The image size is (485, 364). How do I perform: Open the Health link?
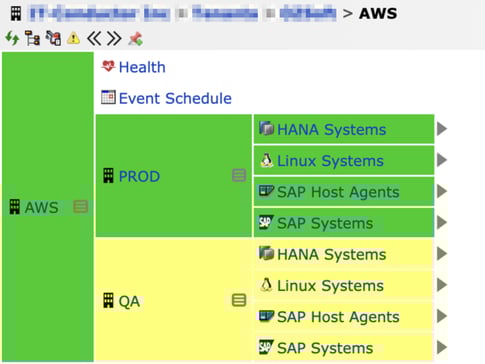[x=142, y=67]
